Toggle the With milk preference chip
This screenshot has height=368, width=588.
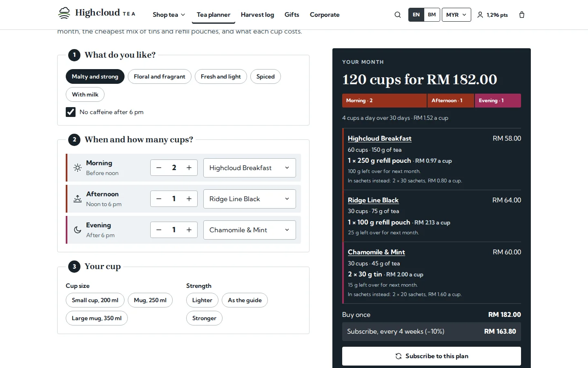[85, 94]
